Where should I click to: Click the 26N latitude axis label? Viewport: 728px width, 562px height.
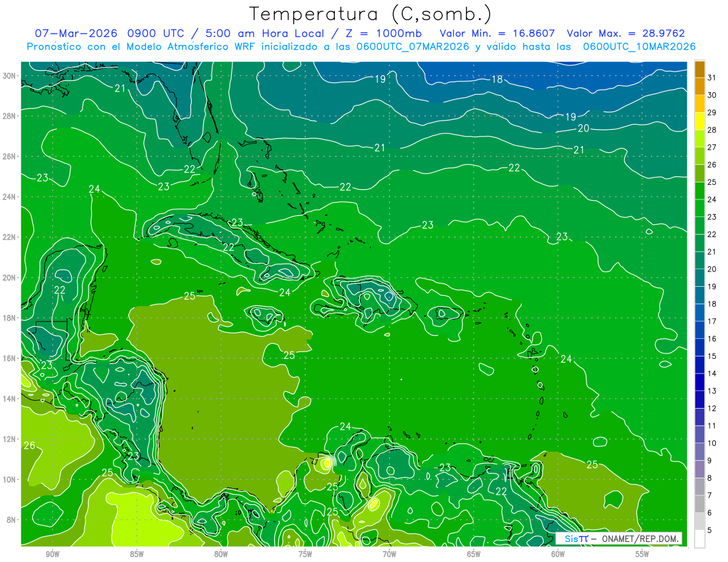point(10,156)
